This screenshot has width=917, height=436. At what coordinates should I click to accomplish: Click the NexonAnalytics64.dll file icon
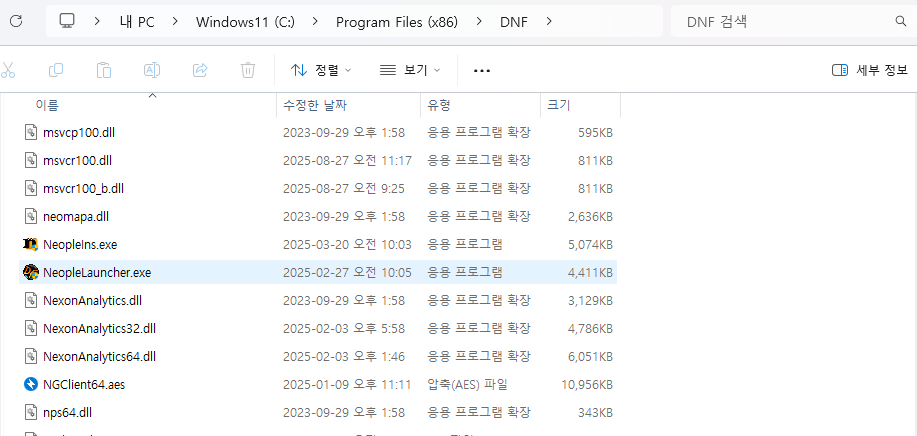(30, 357)
